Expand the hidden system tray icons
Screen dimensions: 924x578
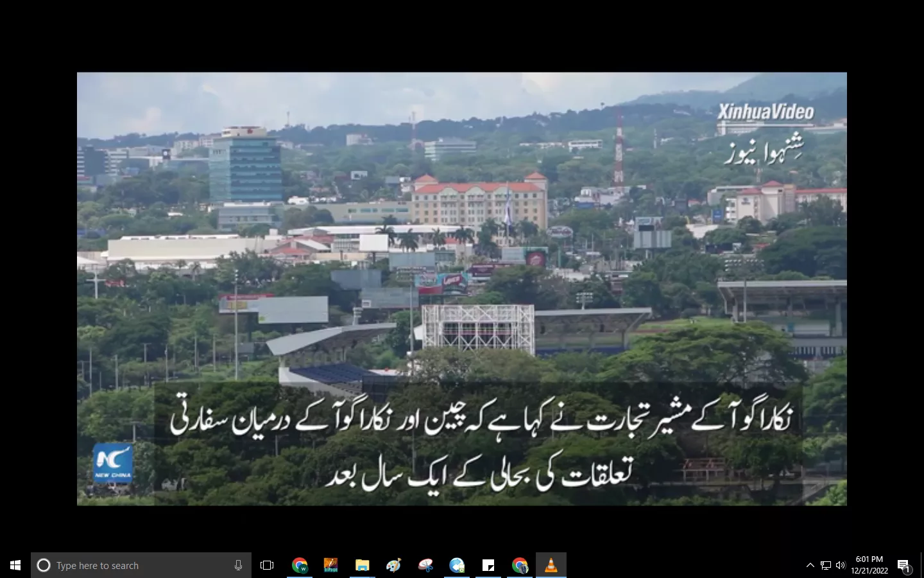(810, 565)
